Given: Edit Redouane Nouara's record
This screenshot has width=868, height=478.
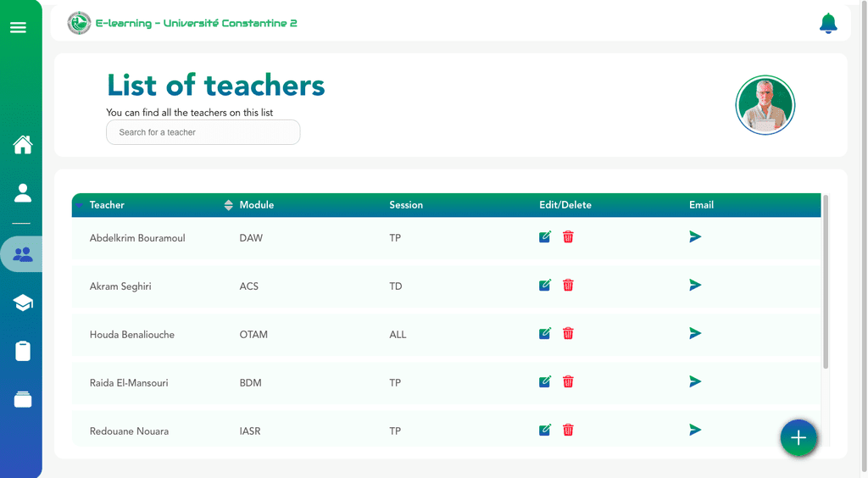Looking at the screenshot, I should point(545,430).
